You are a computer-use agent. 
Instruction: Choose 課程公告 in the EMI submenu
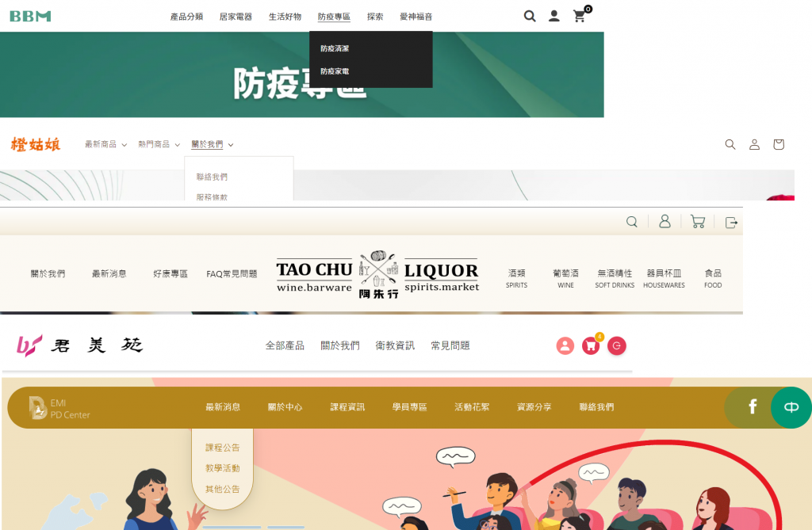tap(223, 447)
